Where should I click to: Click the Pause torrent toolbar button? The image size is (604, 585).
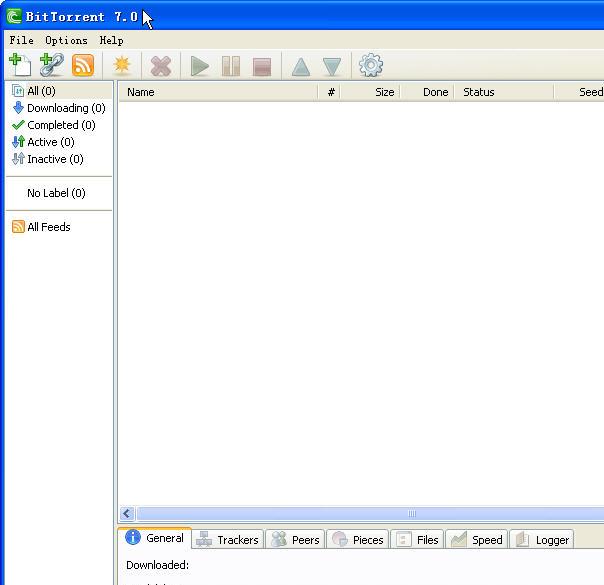pyautogui.click(x=231, y=66)
